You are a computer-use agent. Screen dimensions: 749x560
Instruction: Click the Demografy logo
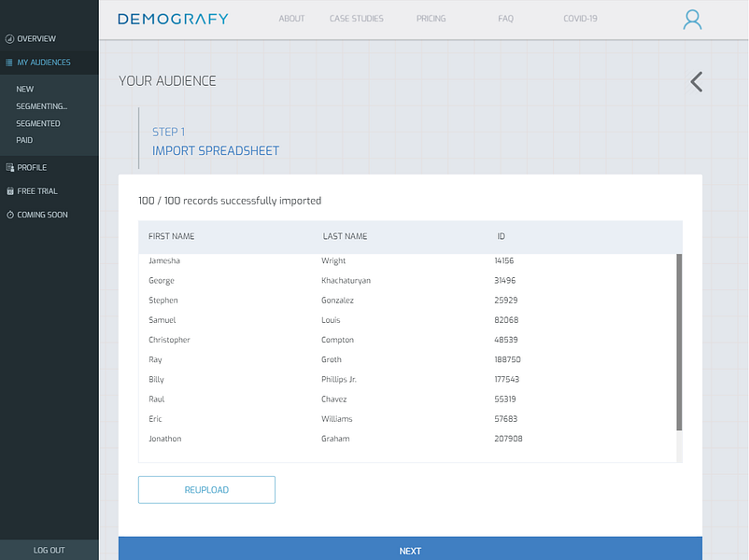click(x=173, y=19)
